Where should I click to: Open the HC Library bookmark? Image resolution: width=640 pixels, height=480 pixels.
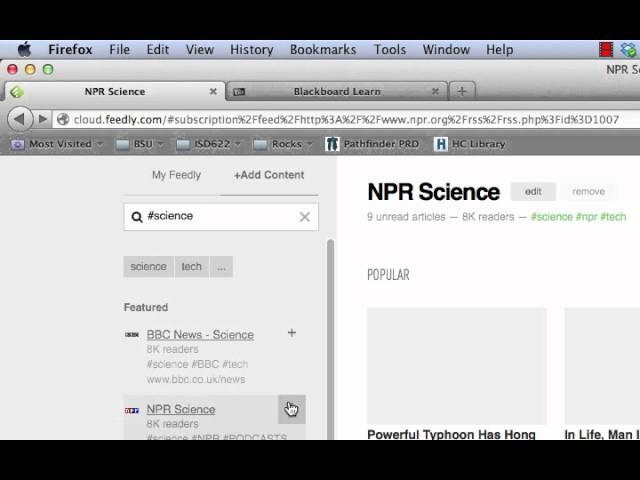point(470,144)
